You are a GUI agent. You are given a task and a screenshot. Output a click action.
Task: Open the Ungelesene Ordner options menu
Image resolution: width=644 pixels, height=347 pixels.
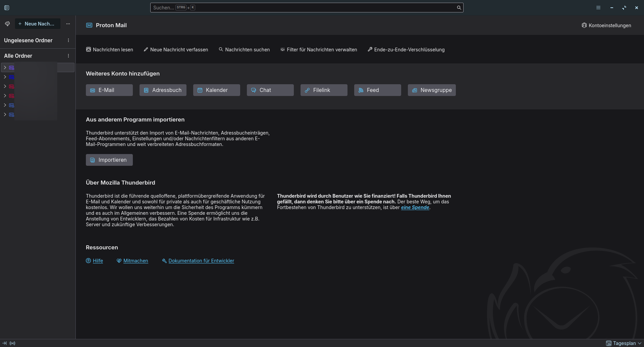[x=68, y=40]
